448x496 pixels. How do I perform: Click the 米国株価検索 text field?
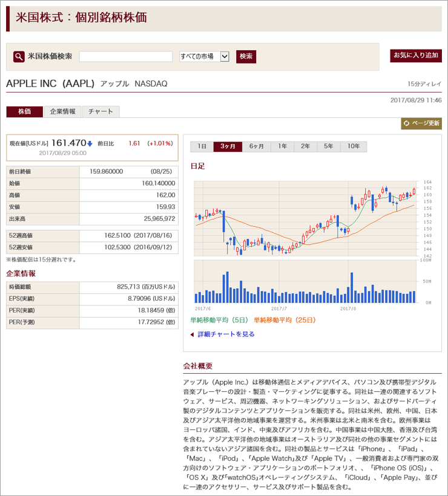(x=126, y=56)
